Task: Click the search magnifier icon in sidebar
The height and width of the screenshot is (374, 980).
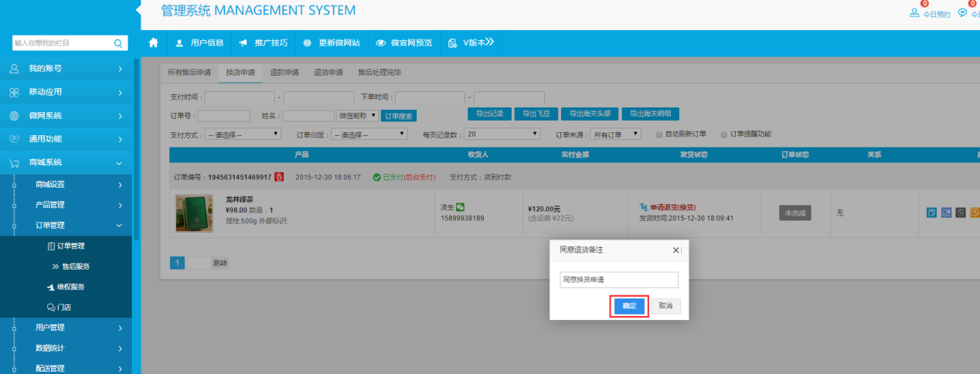Action: click(x=118, y=43)
